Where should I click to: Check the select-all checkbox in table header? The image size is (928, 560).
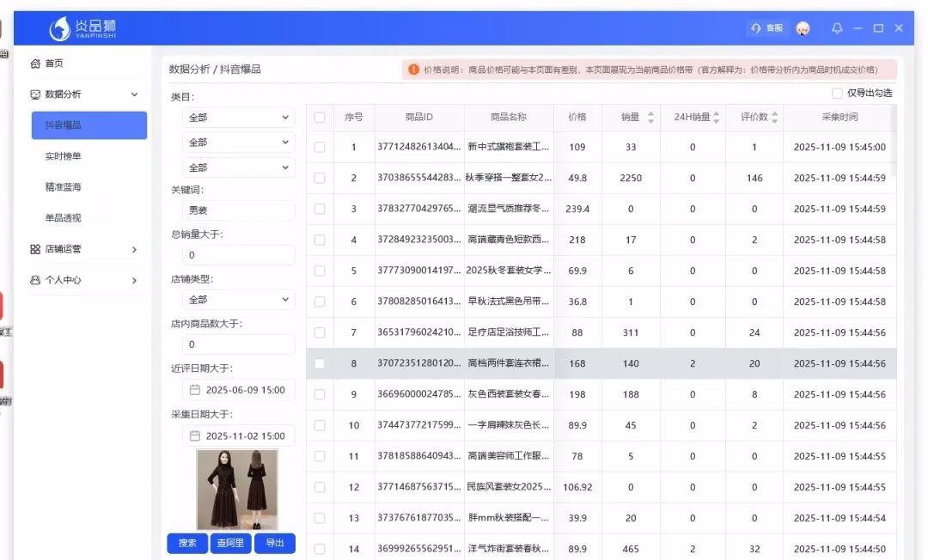click(320, 118)
